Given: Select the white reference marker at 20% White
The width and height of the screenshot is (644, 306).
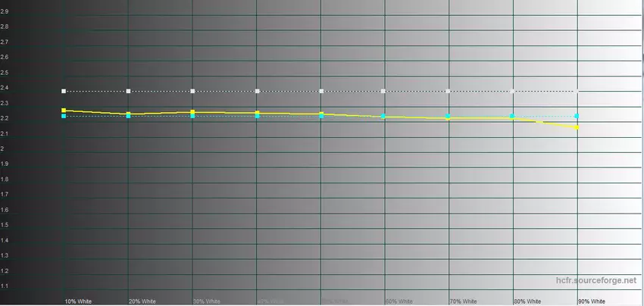Looking at the screenshot, I should point(129,91).
